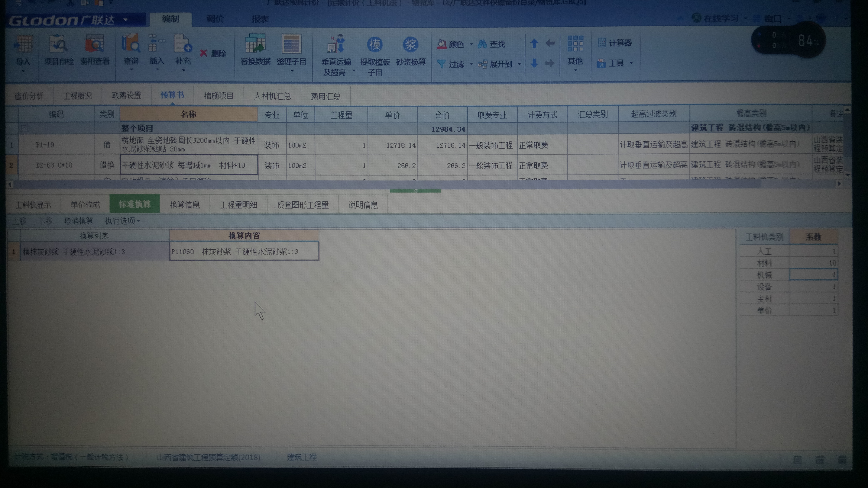Click the panel collapse handle above tabs

click(x=416, y=191)
